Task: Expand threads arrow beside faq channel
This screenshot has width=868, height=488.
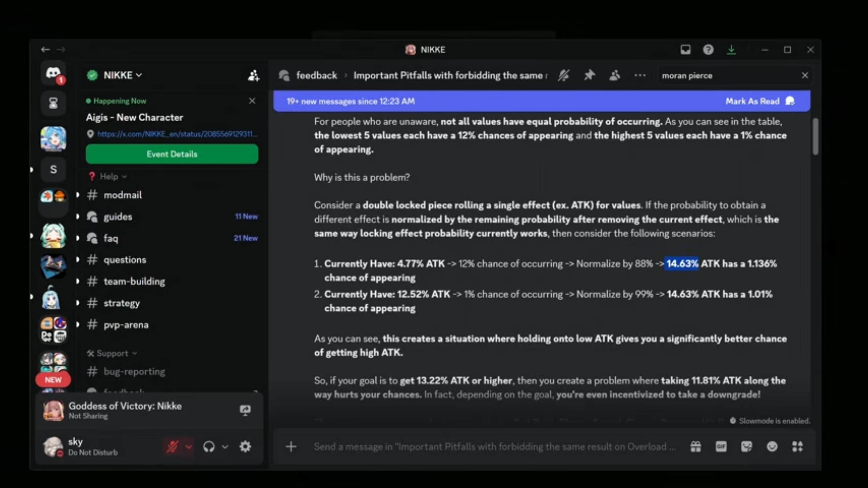Action: [78, 238]
